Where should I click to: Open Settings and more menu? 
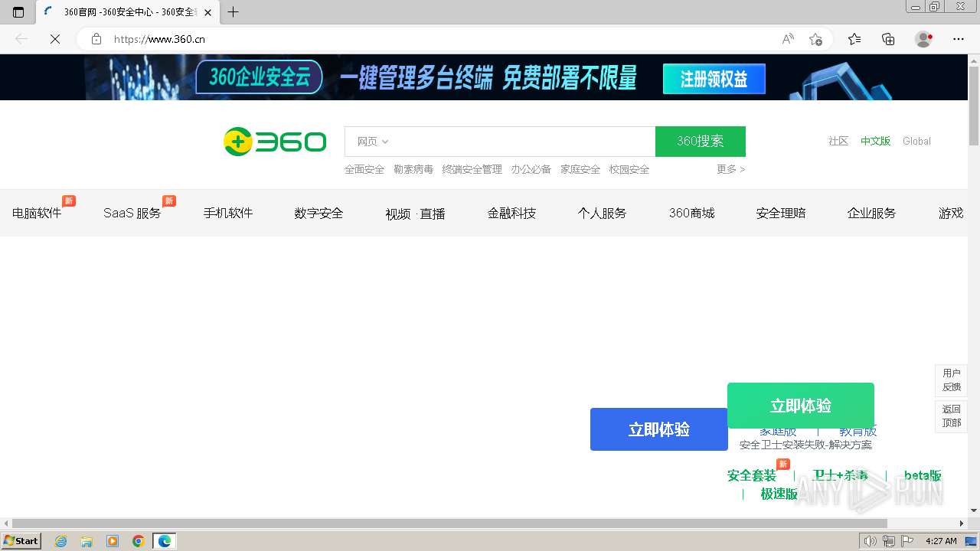[959, 39]
